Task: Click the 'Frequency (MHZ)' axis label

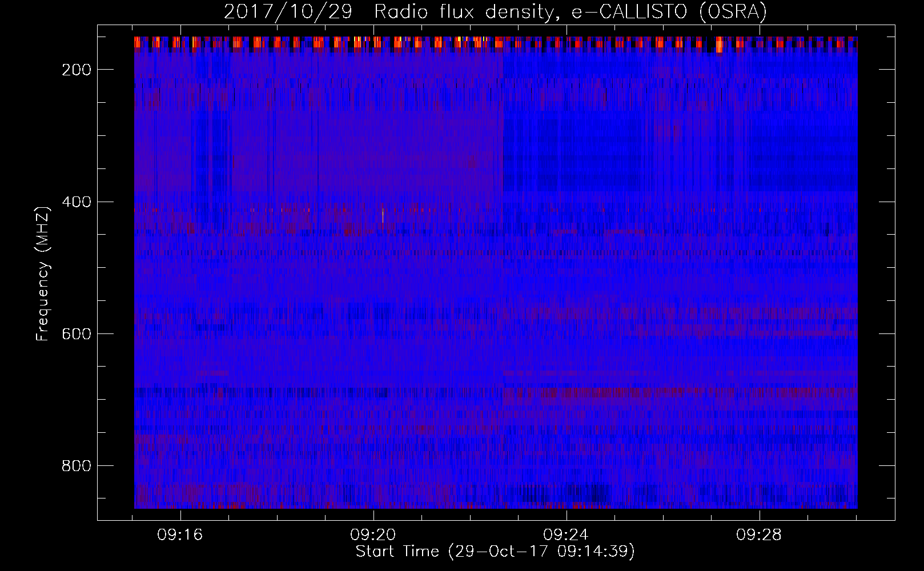Action: click(x=43, y=274)
